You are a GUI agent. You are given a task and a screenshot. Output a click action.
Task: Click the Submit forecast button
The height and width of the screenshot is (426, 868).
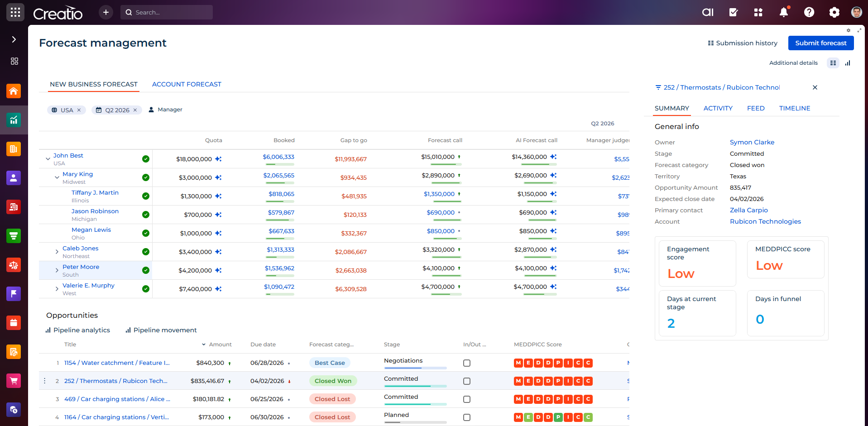pyautogui.click(x=820, y=43)
